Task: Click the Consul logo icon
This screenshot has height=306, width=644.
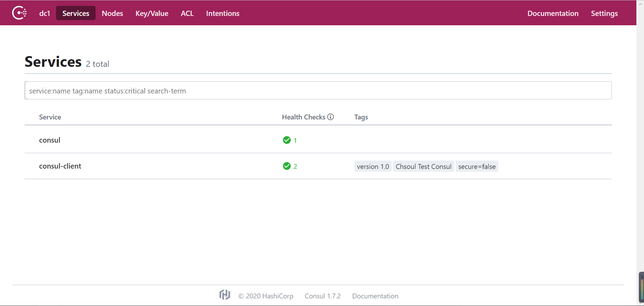Action: pyautogui.click(x=19, y=13)
